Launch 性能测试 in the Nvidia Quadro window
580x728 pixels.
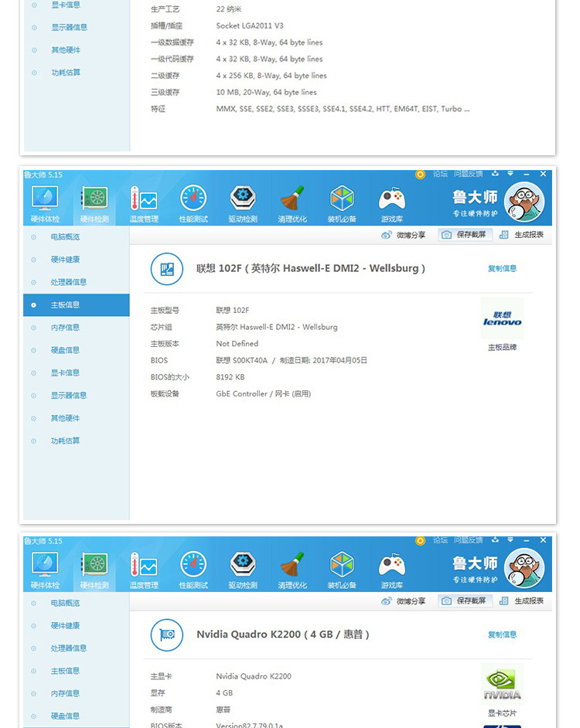tap(193, 570)
